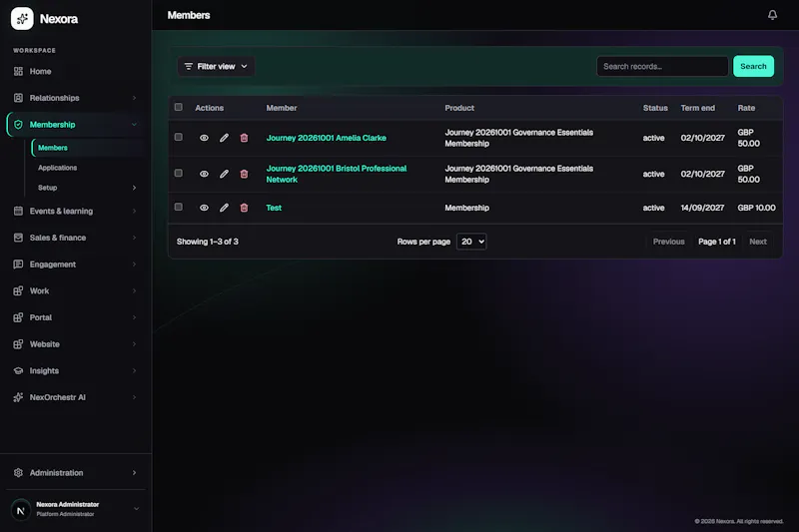Click the Portal sidebar icon
Viewport: 799px width, 532px height.
coord(18,317)
